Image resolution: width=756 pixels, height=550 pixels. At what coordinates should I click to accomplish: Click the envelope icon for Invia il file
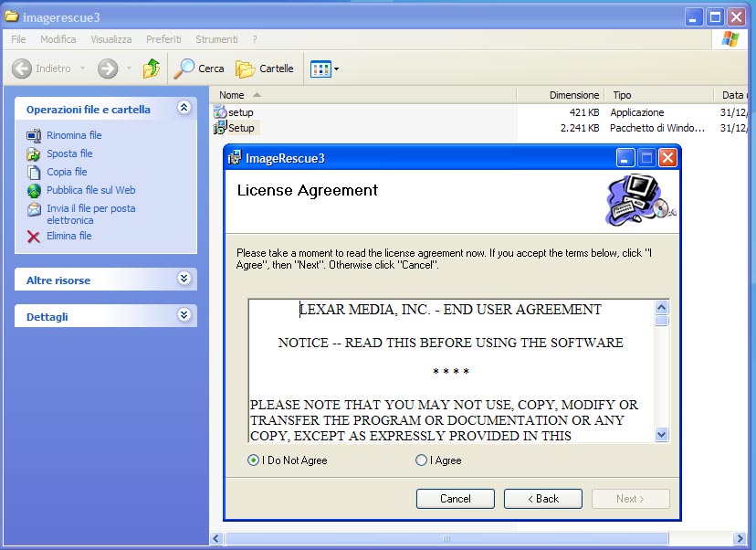pyautogui.click(x=34, y=209)
